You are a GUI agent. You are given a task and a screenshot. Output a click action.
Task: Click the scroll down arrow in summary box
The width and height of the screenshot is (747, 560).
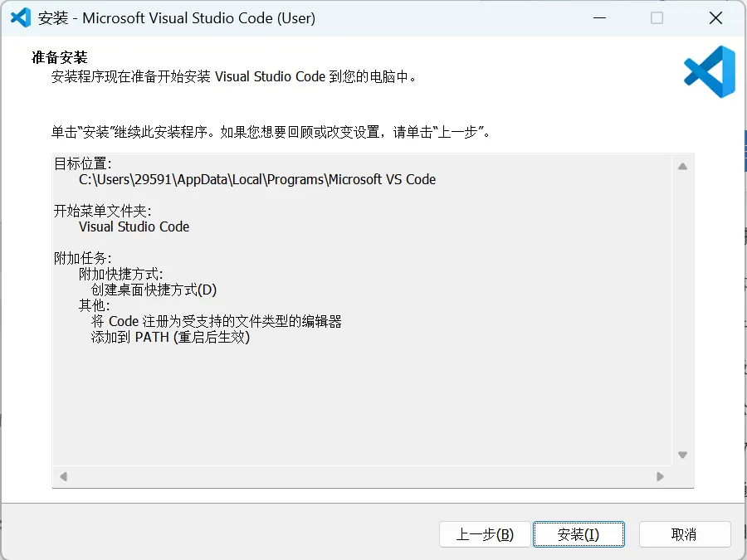683,455
